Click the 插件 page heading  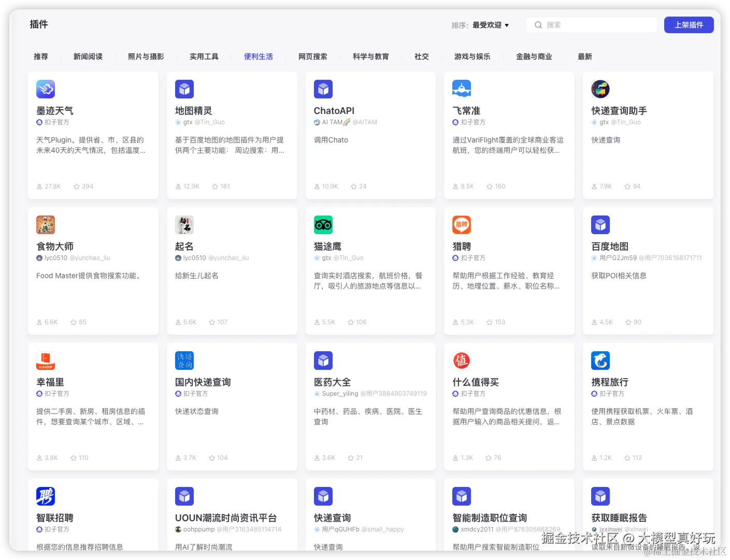click(x=39, y=24)
